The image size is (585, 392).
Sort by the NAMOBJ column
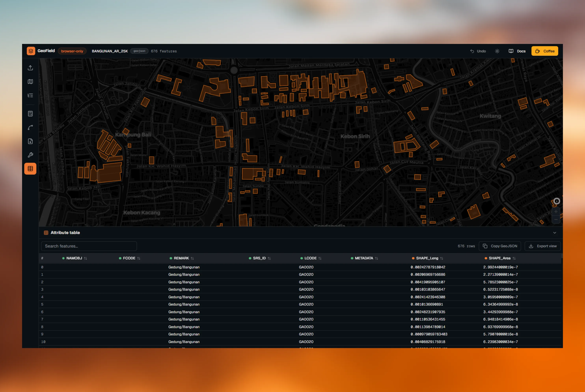[x=75, y=258]
